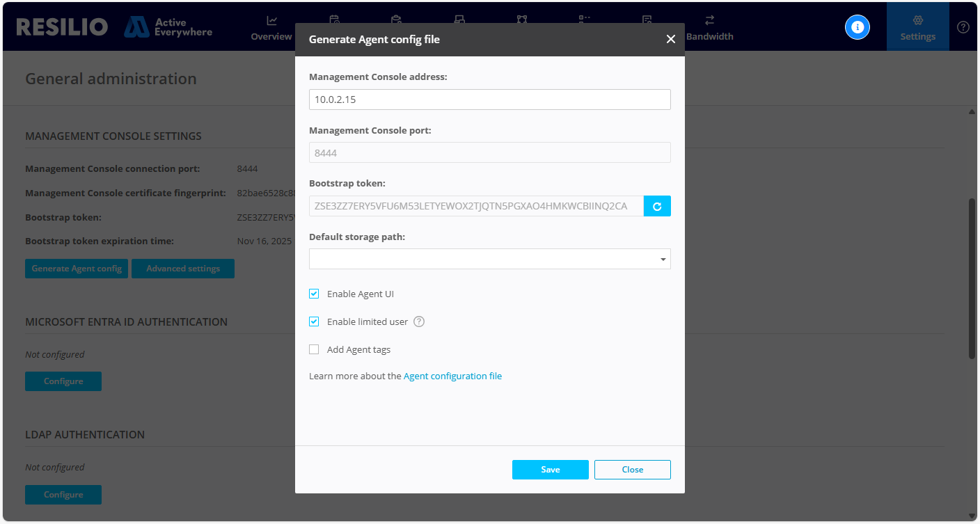Viewport: 980px width, 524px height.
Task: Click the Resilio Active Everywhere logo
Action: pyautogui.click(x=114, y=27)
